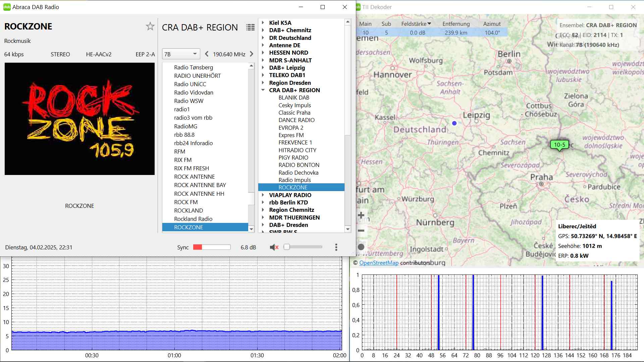
Task: Open the 7B channel dropdown
Action: click(x=181, y=54)
